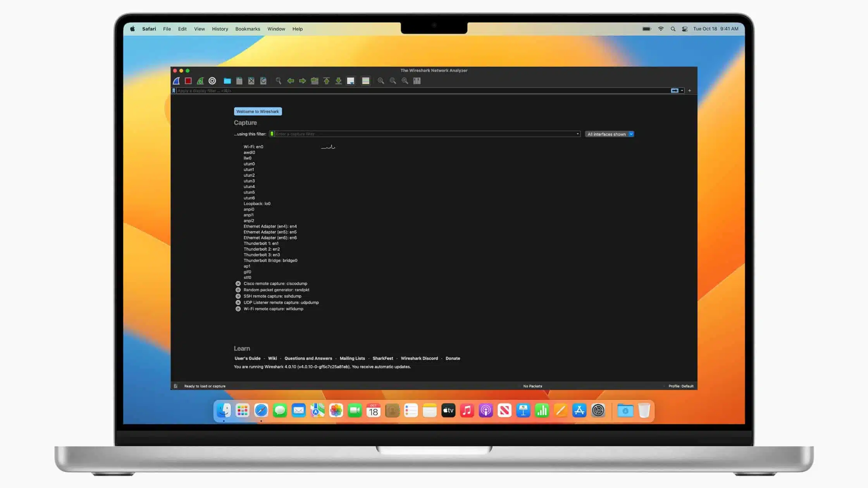This screenshot has width=868, height=488.
Task: Open the History menu
Action: coord(220,29)
